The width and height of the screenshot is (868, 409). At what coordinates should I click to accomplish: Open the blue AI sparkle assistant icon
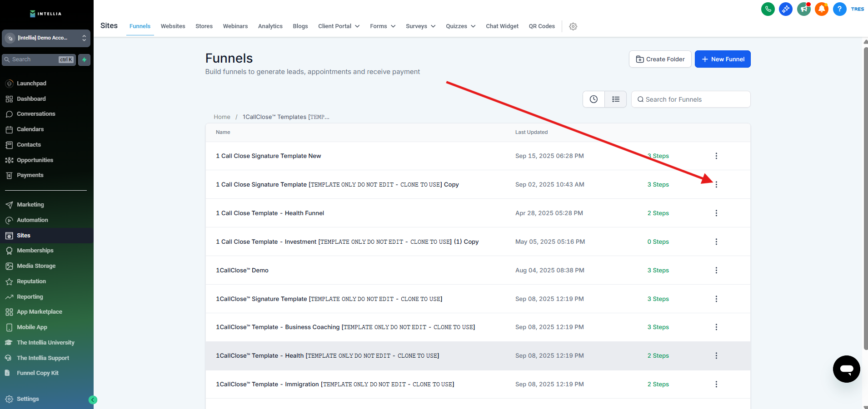click(786, 9)
